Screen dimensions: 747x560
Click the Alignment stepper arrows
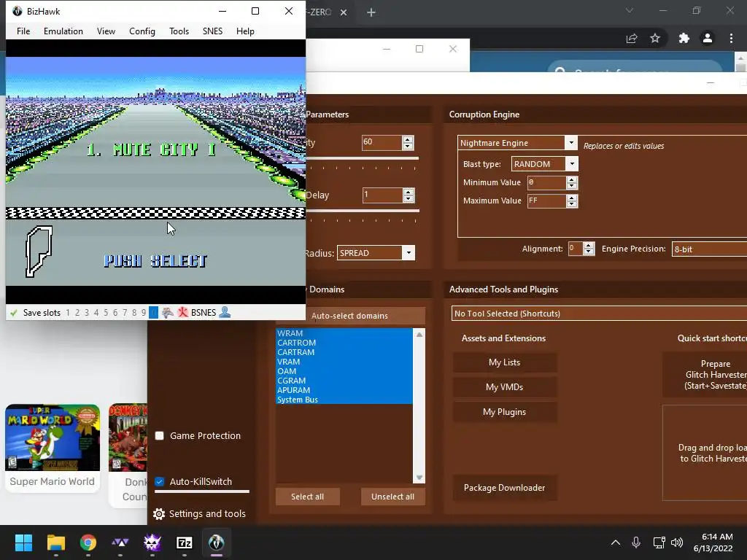click(589, 249)
